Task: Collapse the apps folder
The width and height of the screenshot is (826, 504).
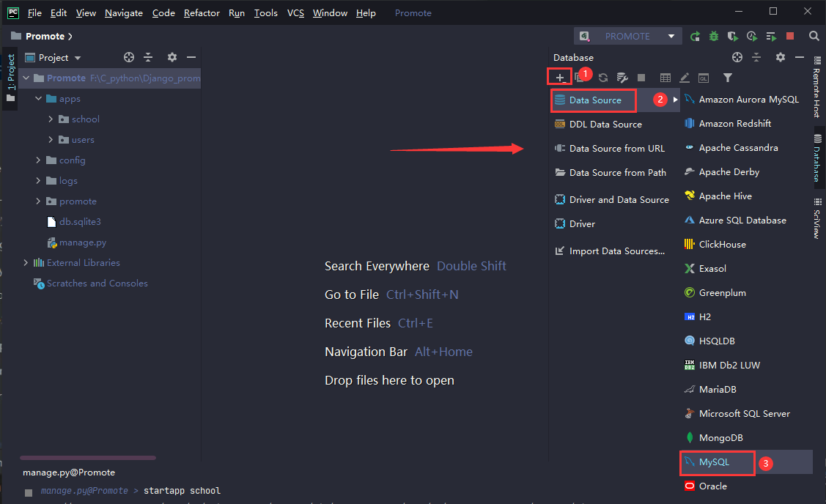Action: pos(38,98)
